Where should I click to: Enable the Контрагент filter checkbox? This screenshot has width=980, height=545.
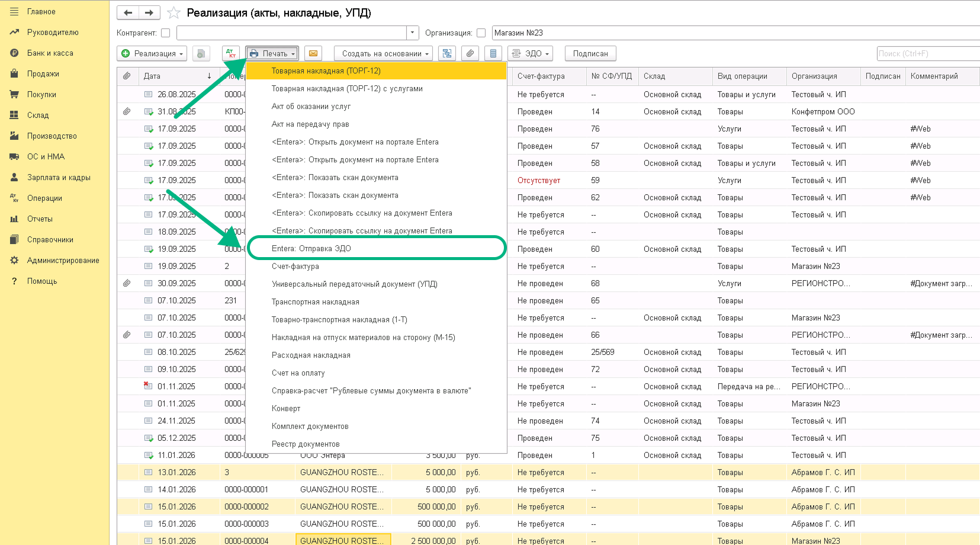tap(166, 33)
